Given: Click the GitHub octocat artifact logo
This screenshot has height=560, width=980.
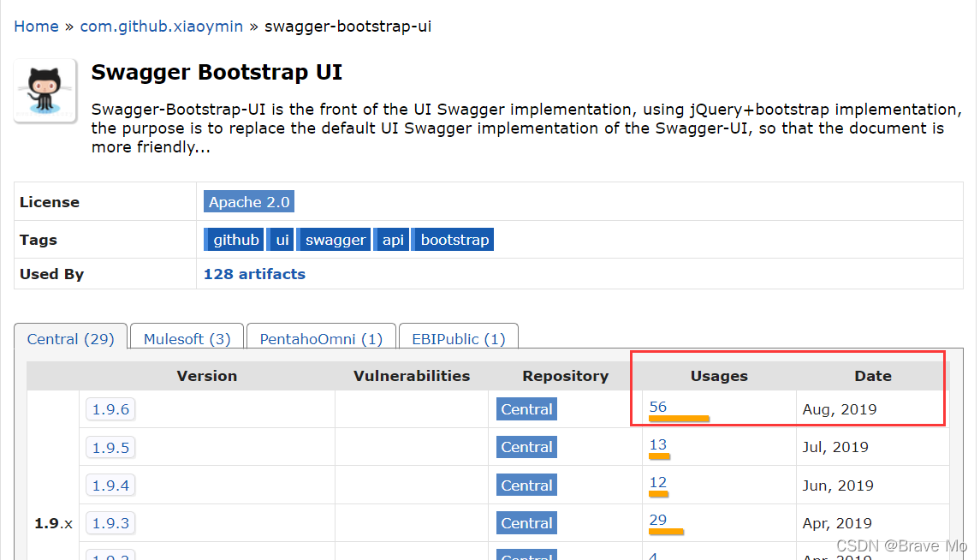Looking at the screenshot, I should point(45,91).
